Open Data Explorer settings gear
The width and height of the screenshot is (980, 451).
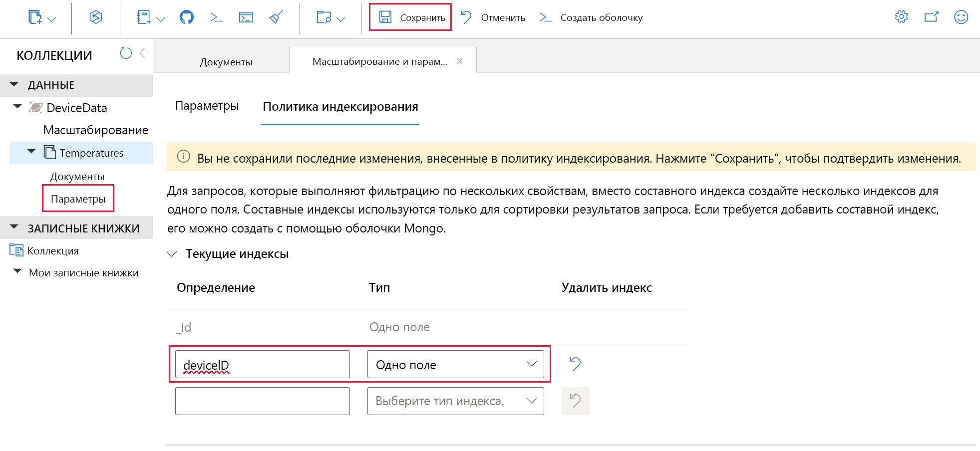point(901,16)
